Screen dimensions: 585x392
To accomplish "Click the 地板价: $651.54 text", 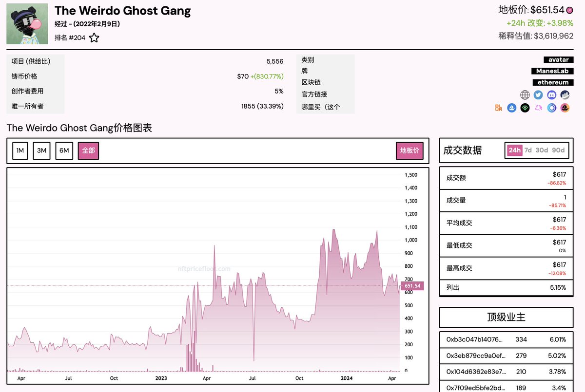I will point(531,10).
